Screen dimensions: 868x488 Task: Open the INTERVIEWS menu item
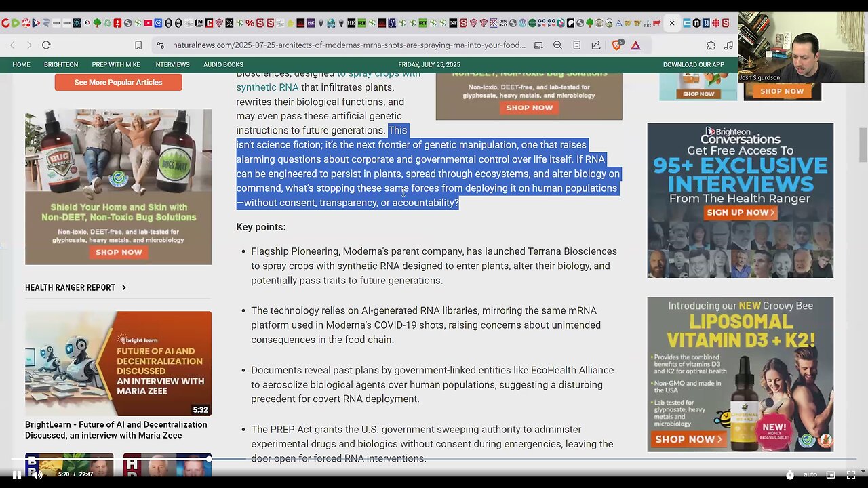(x=172, y=65)
